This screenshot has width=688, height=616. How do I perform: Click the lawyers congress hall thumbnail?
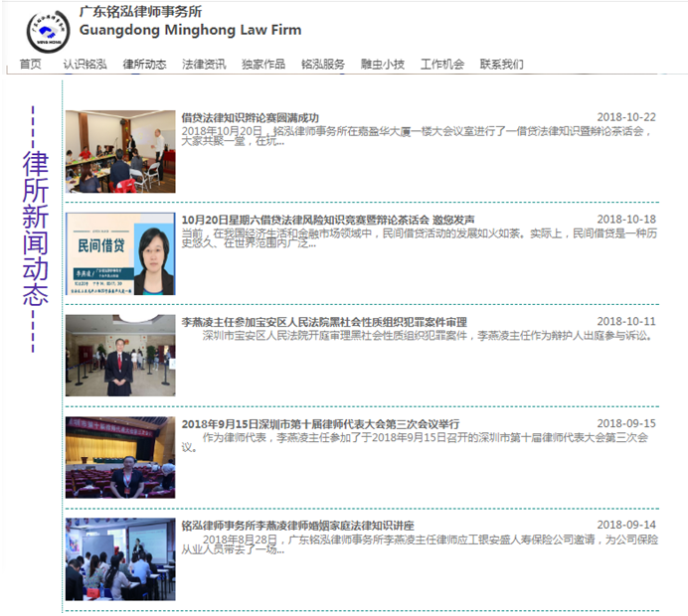pyautogui.click(x=120, y=457)
